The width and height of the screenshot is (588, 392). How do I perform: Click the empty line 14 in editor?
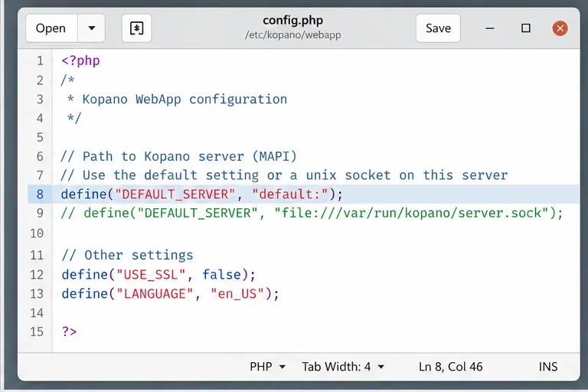(x=316, y=312)
